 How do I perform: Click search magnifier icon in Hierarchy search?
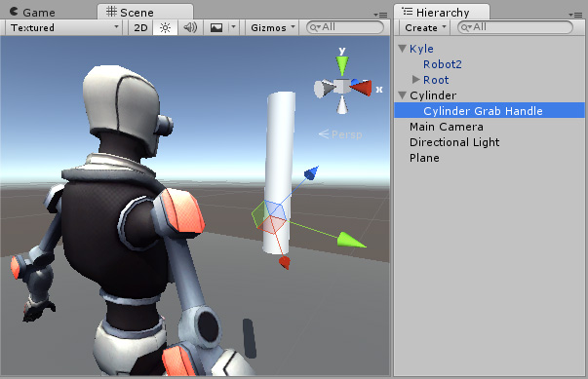click(466, 27)
